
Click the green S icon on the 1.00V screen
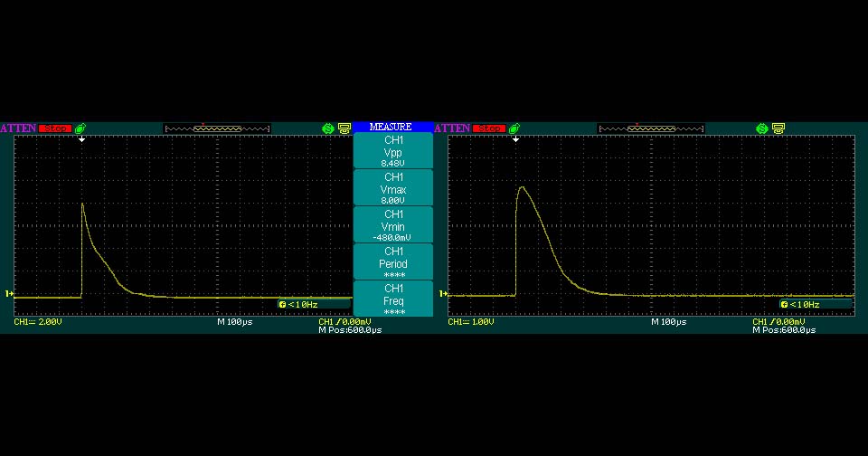(761, 128)
